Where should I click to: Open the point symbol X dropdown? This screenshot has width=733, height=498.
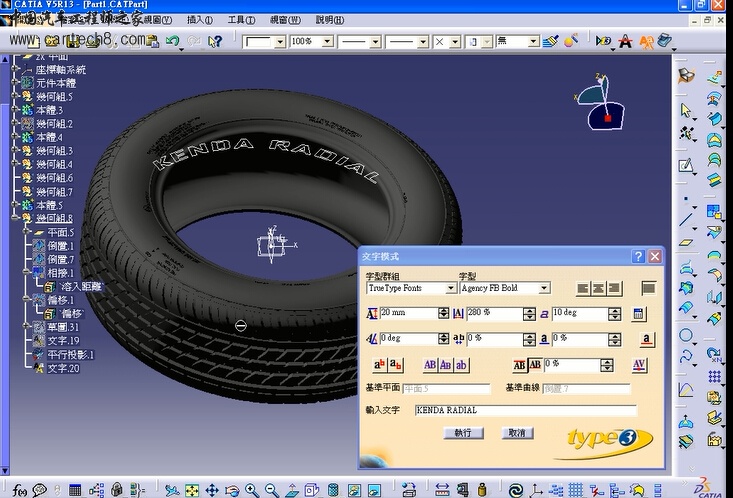click(454, 42)
